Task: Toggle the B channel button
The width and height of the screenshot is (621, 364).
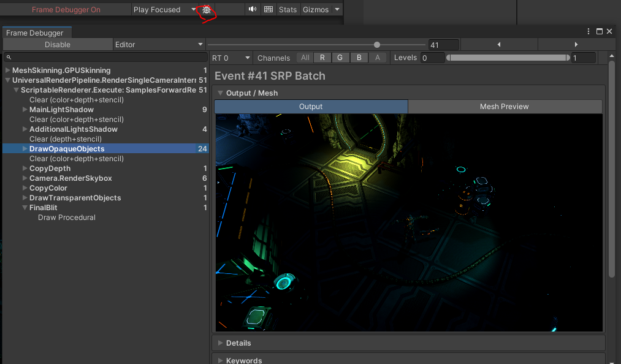Action: click(x=359, y=58)
